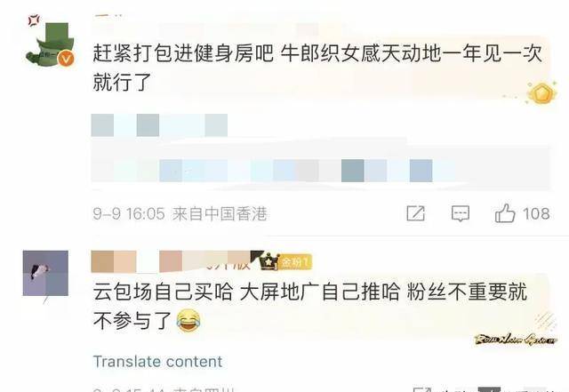Screen dimensions: 569x392
Task: Tap the repost share icon
Action: (415, 213)
